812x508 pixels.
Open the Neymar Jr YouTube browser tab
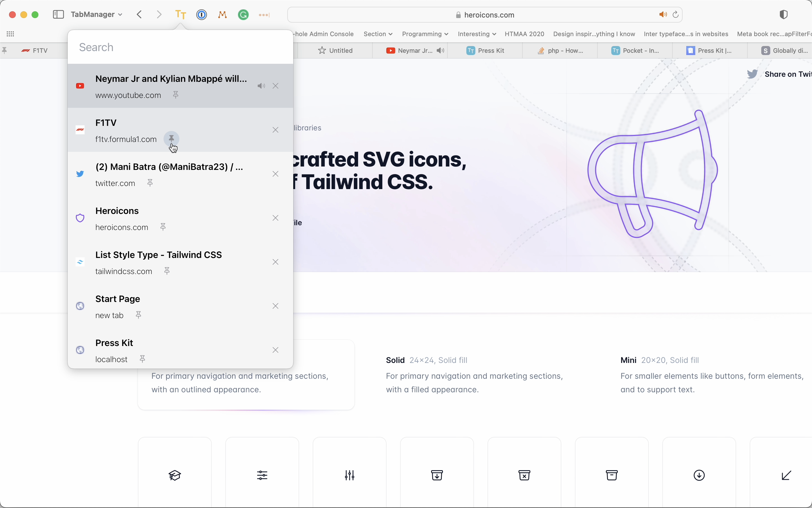pos(409,51)
